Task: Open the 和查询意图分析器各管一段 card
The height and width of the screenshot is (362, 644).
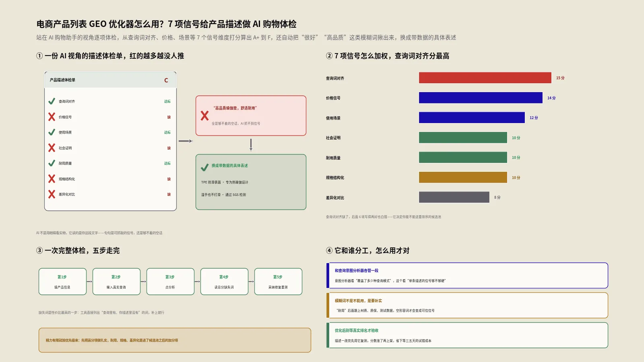Action: [467, 276]
